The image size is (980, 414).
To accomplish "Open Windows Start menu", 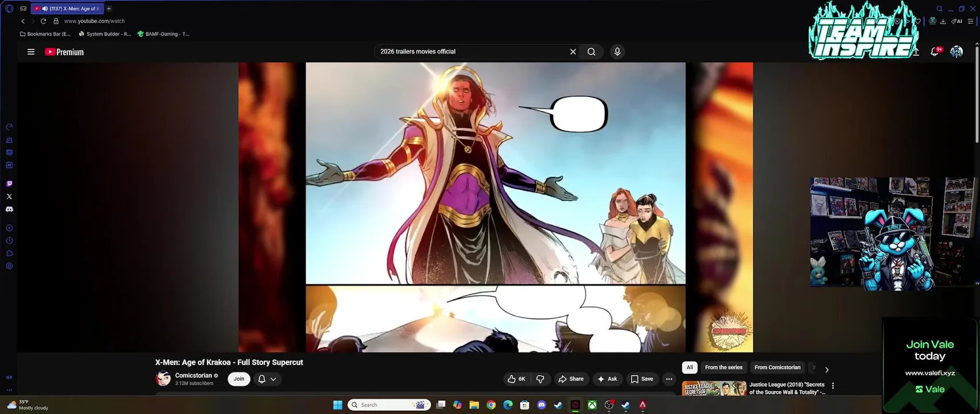I will coord(338,405).
